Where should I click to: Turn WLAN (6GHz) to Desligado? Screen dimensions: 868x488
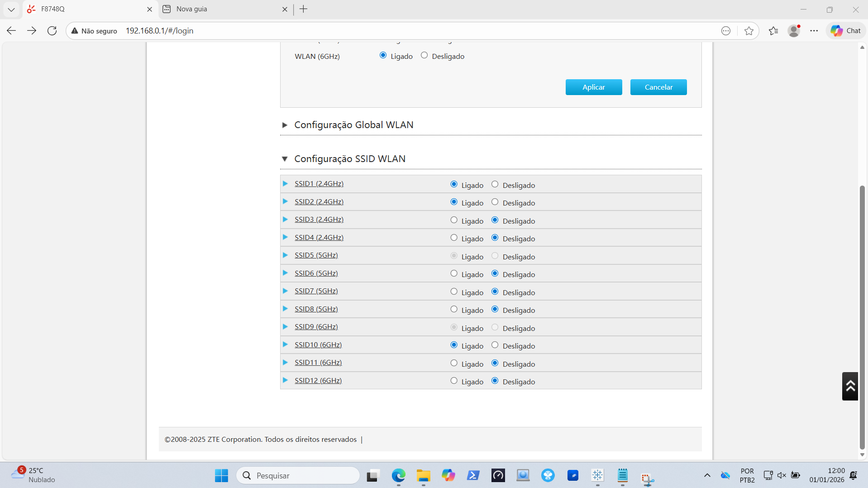point(424,55)
